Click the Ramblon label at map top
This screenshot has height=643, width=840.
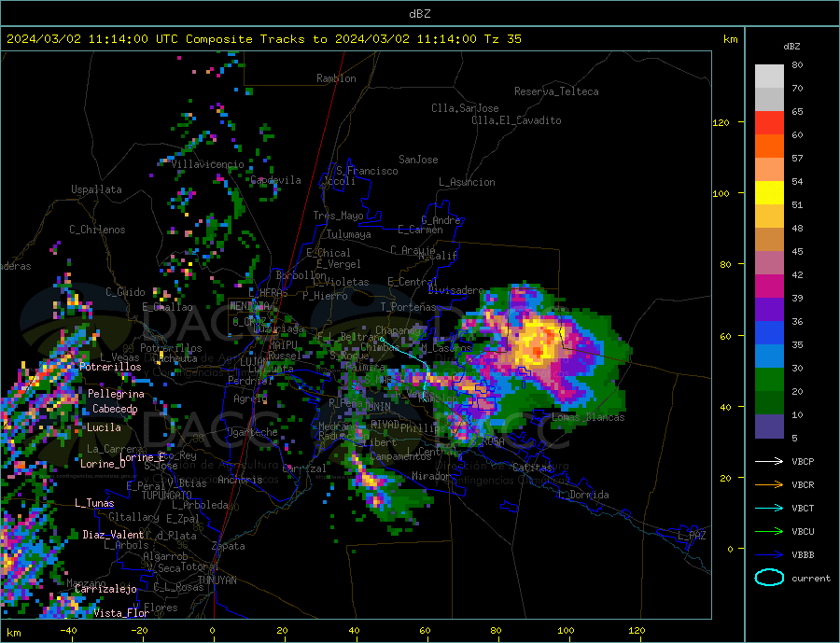(x=336, y=78)
